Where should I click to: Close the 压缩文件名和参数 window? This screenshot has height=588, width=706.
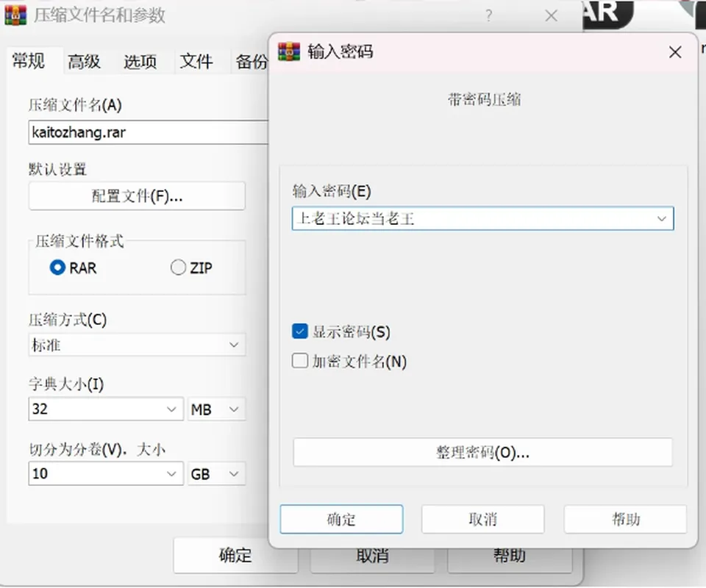click(551, 15)
